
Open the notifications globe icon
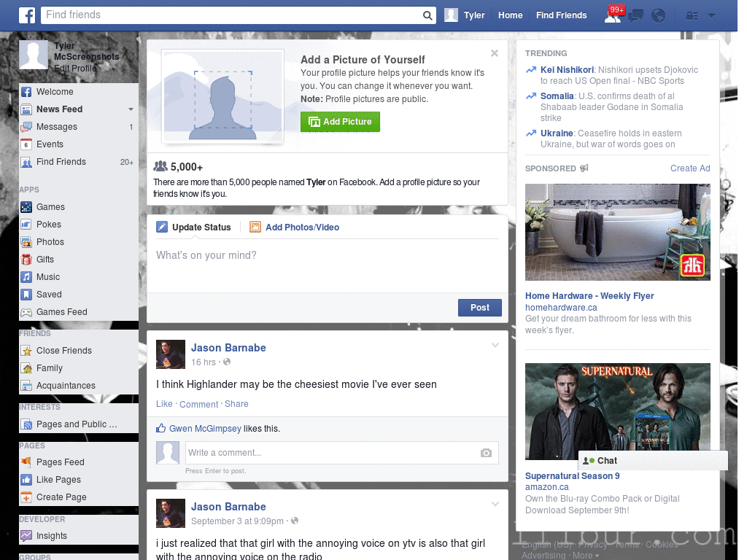pyautogui.click(x=659, y=16)
